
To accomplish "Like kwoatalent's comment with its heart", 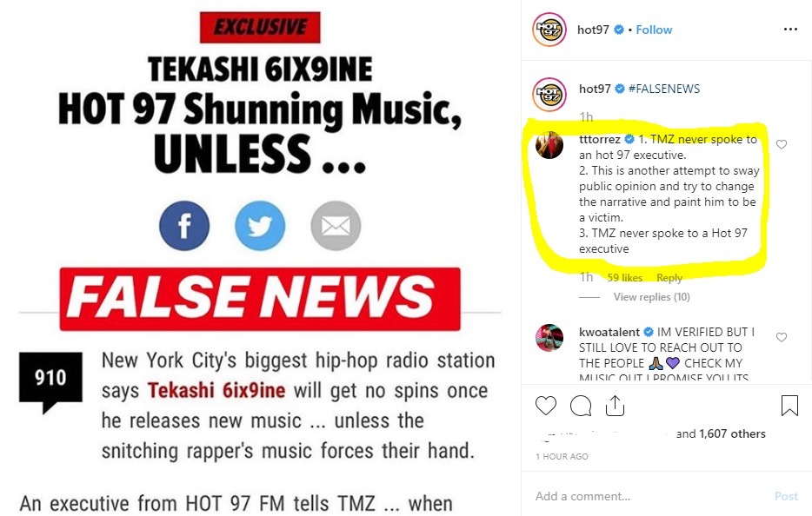I will [782, 337].
